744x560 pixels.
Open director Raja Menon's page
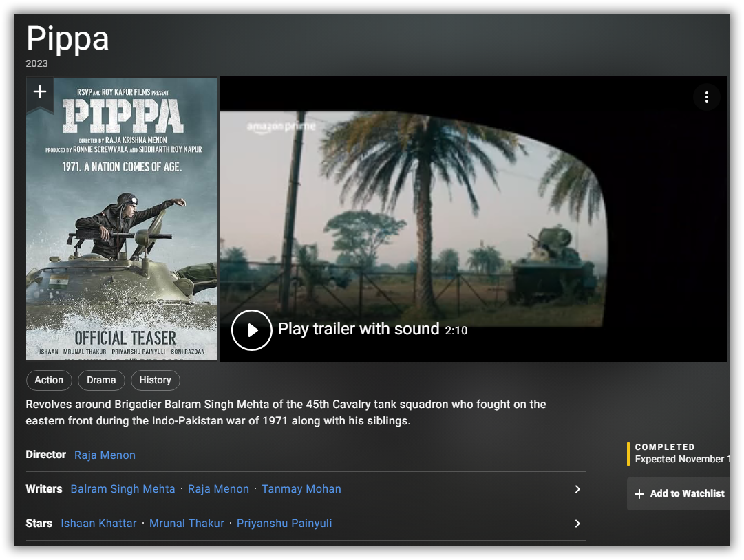pos(105,455)
